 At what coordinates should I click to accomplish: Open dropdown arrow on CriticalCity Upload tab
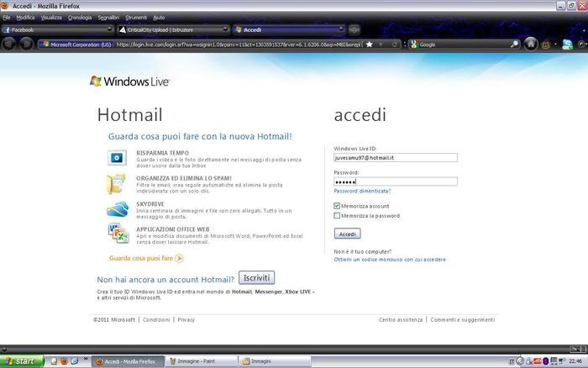pyautogui.click(x=225, y=29)
